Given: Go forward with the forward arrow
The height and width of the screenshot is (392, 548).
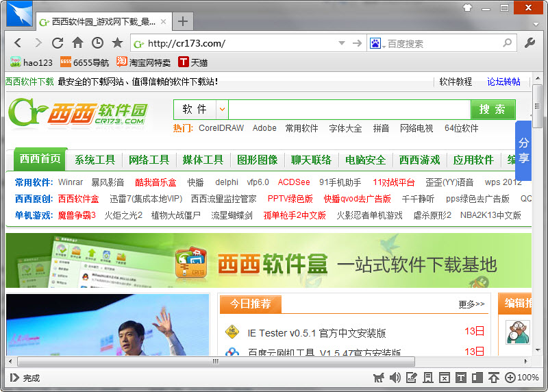Looking at the screenshot, I should (38, 43).
